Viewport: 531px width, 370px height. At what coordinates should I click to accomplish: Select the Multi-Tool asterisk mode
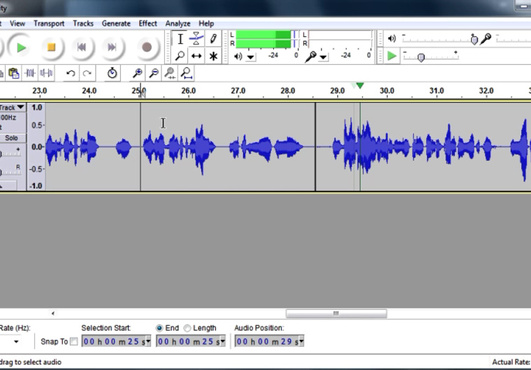tap(213, 56)
